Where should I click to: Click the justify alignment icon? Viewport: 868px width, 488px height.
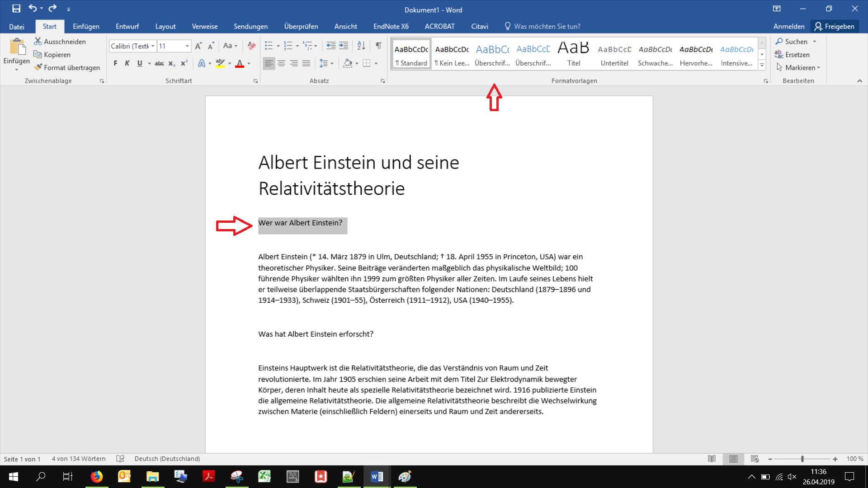click(x=306, y=63)
